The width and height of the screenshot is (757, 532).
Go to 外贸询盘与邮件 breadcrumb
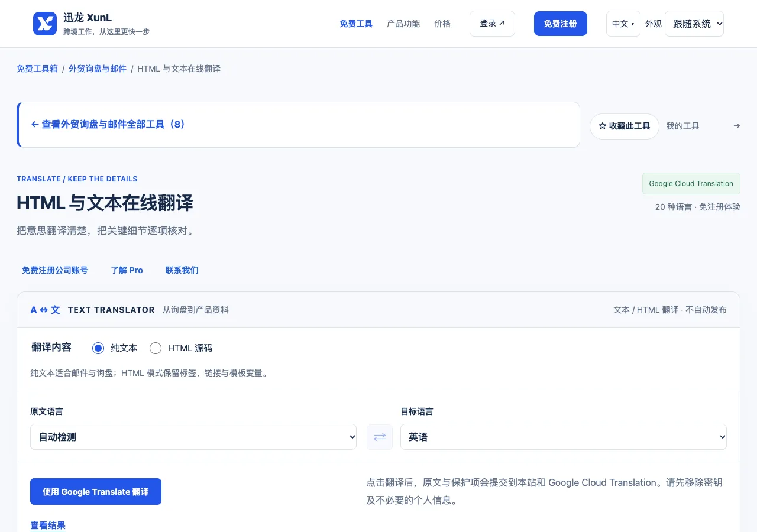98,69
